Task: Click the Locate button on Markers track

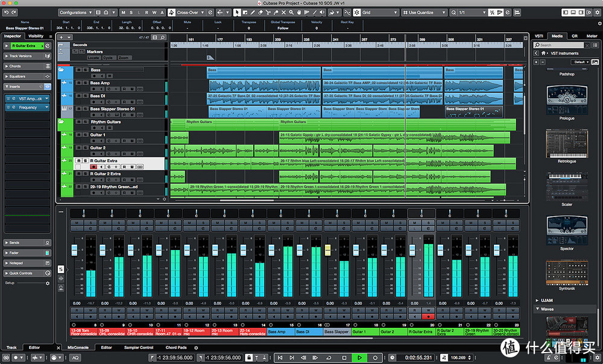Action: 93,58
